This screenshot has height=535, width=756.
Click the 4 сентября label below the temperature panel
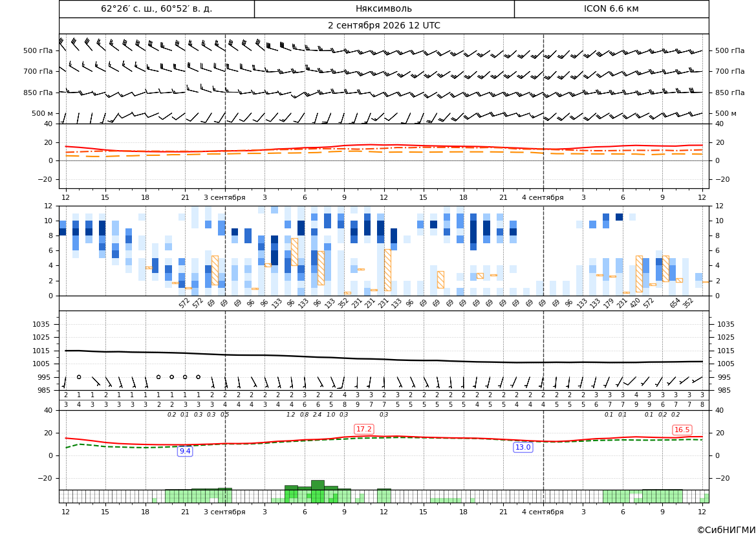pos(543,197)
